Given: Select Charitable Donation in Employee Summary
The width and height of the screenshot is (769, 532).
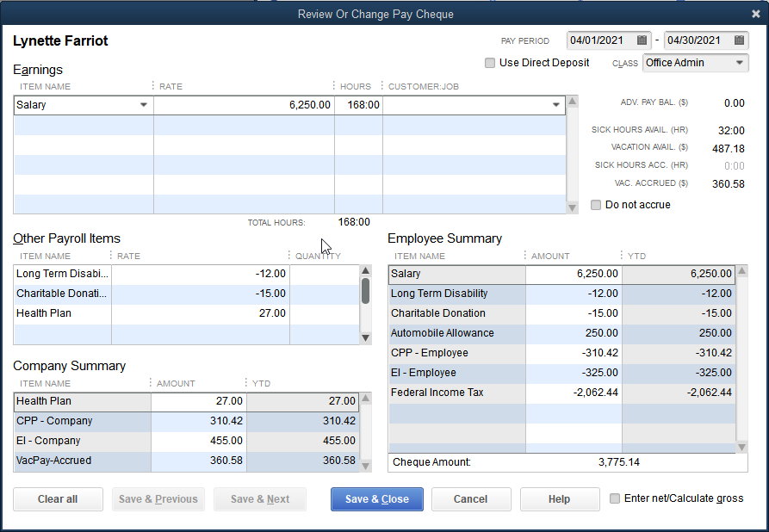Looking at the screenshot, I should 562,313.
